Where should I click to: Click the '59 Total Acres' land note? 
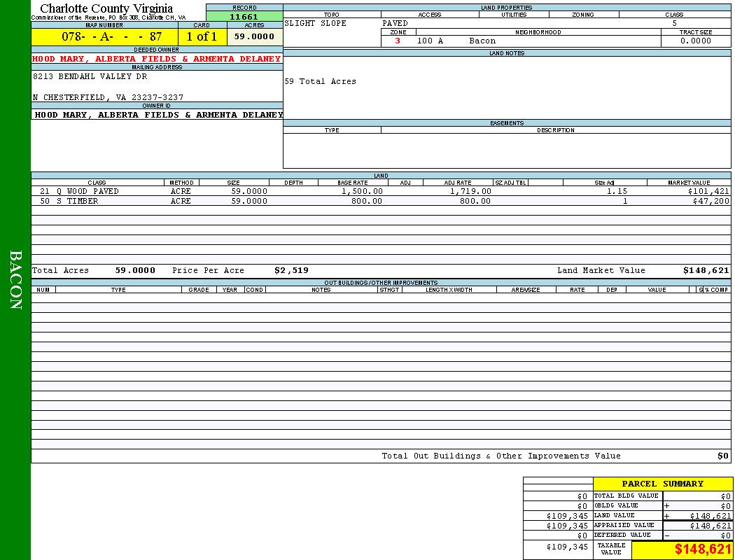pos(320,81)
